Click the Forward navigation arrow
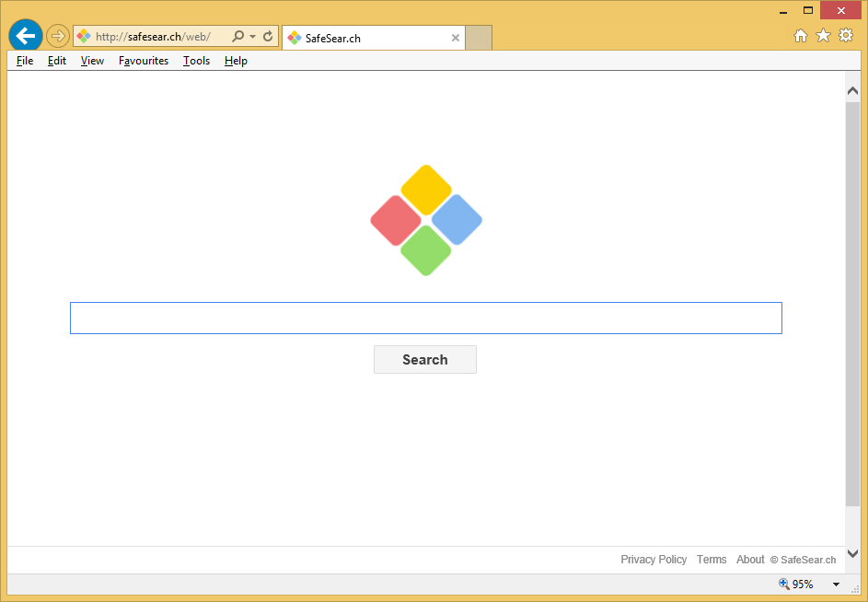Viewport: 868px width, 602px height. [x=58, y=36]
